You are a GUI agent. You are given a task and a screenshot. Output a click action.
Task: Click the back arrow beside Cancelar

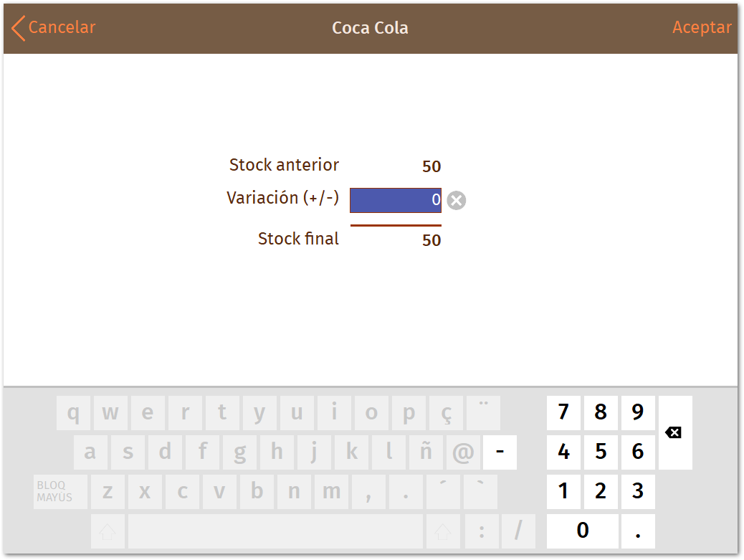click(x=18, y=28)
